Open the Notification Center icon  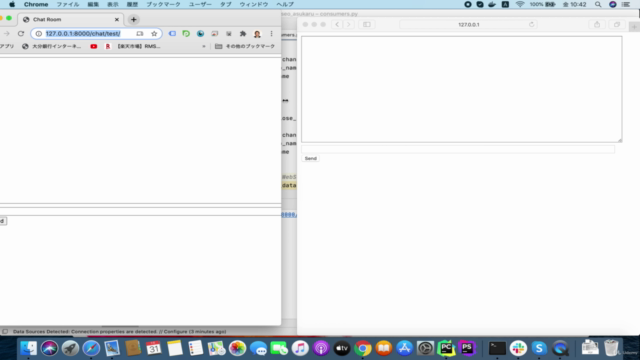point(626,4)
